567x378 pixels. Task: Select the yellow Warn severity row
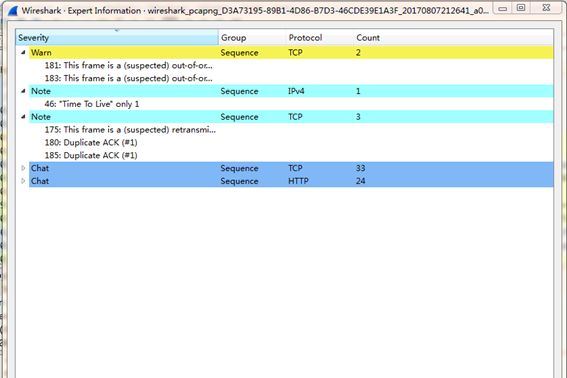coord(291,52)
